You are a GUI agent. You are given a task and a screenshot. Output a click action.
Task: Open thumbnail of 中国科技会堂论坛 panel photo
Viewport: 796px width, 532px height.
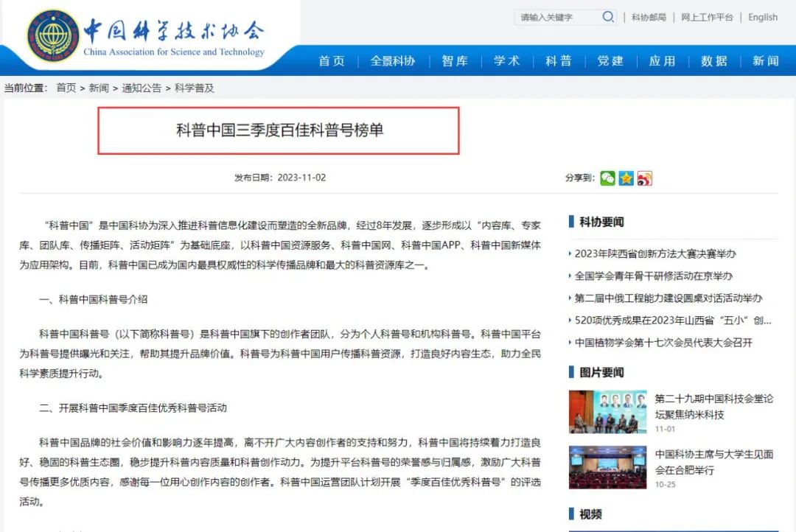[x=607, y=412]
